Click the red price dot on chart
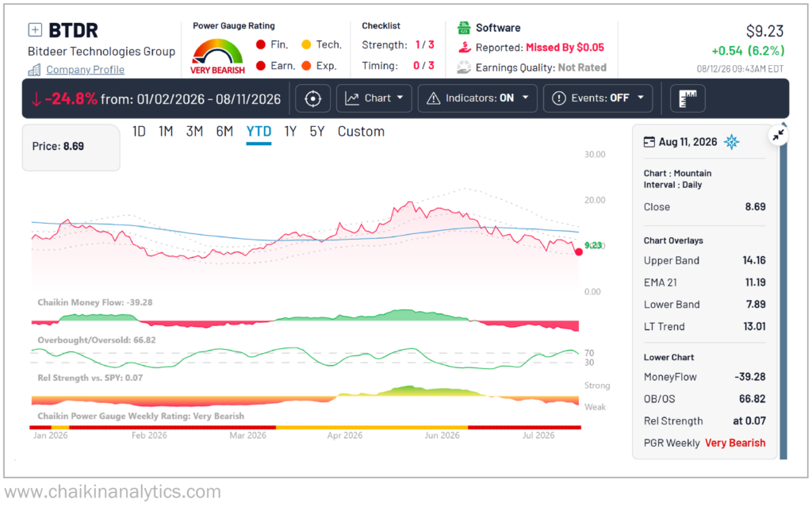Viewport: 812px width, 507px height. tap(578, 252)
